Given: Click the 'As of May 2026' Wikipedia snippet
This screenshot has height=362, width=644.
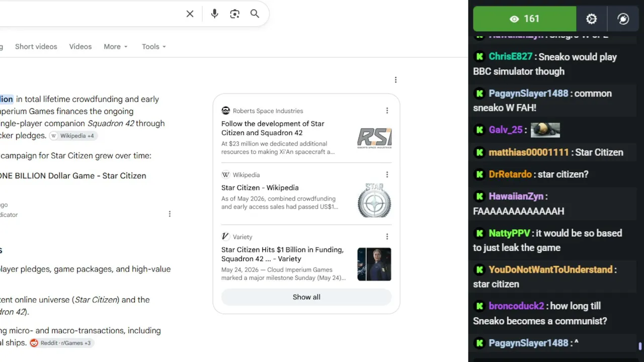Looking at the screenshot, I should pyautogui.click(x=280, y=203).
